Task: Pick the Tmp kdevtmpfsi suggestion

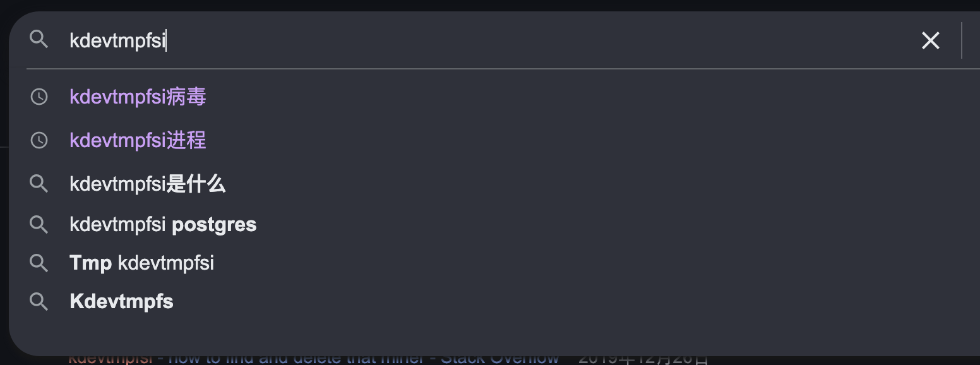Action: point(141,263)
